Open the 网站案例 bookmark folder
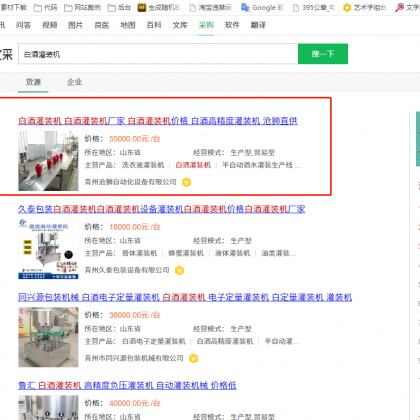Viewport: 420px width, 420px height. (x=82, y=7)
